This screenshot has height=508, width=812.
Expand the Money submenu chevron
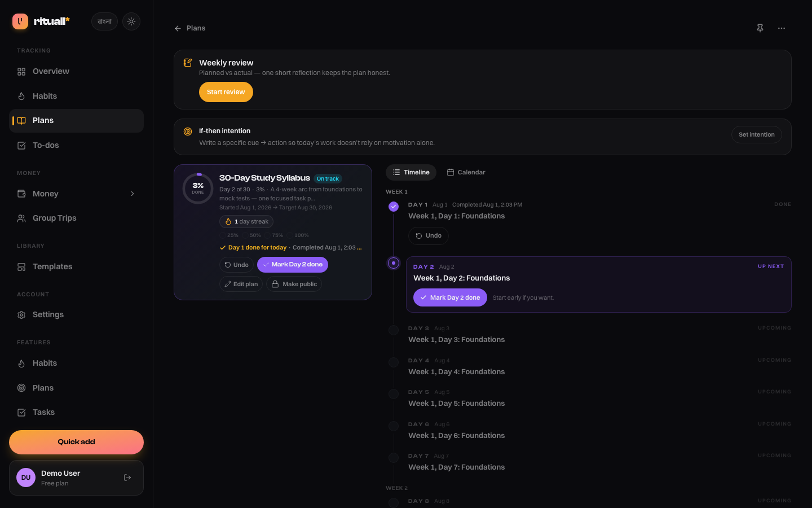click(x=133, y=194)
